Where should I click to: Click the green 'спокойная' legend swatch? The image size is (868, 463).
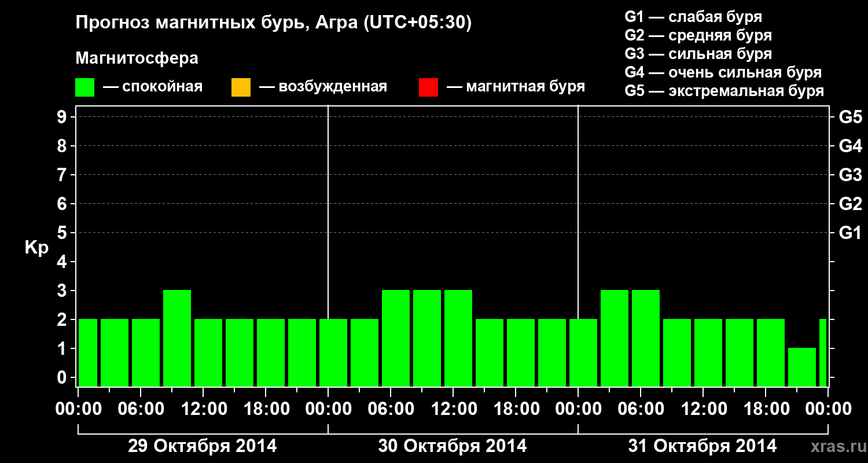[85, 87]
